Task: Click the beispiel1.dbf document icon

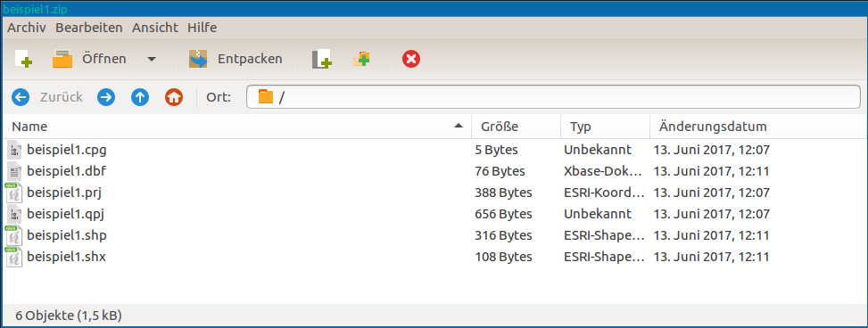Action: [15, 171]
